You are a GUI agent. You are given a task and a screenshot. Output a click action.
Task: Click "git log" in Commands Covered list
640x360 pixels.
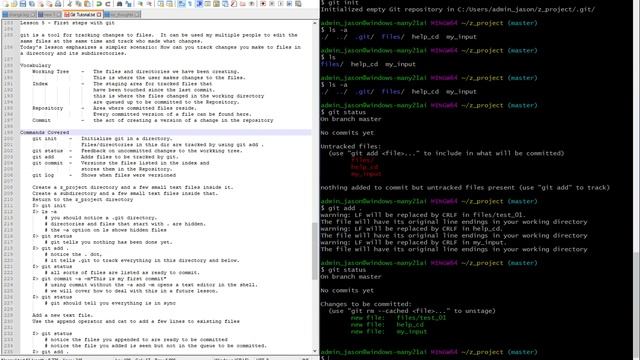pyautogui.click(x=43, y=175)
